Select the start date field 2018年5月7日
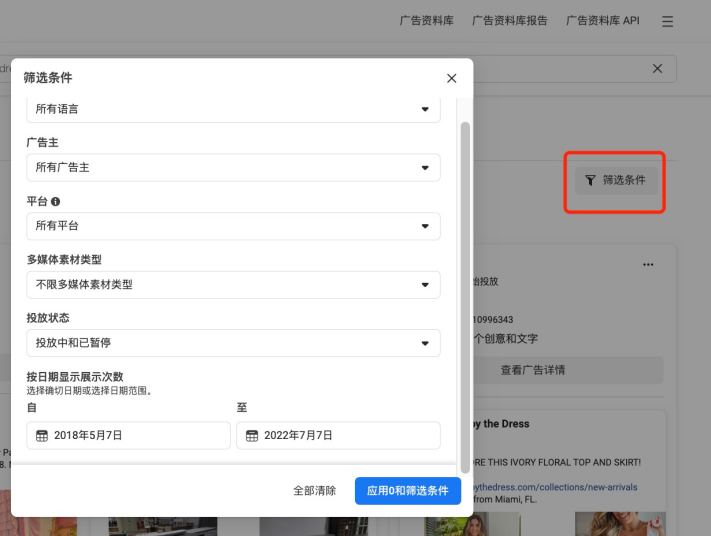Viewport: 711px width, 536px height. [128, 436]
